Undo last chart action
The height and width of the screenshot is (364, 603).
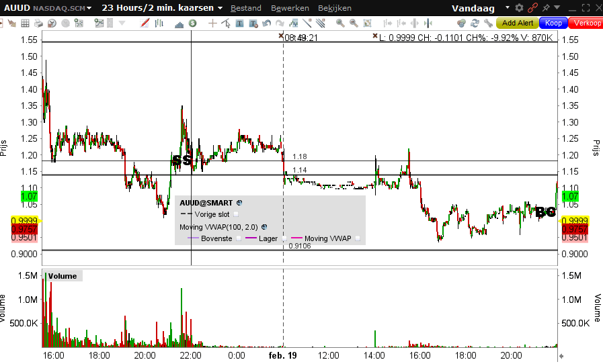266,24
